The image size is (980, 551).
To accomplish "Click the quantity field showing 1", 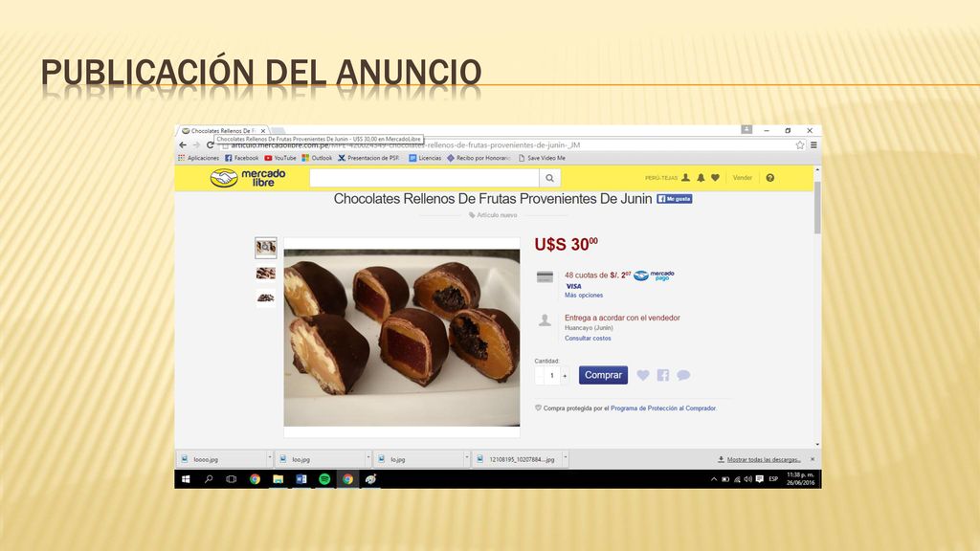I will point(552,375).
